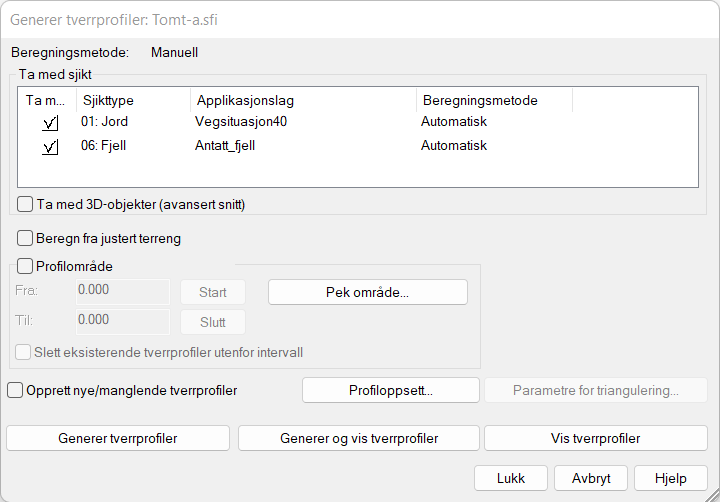Viewport: 720px width, 502px height.
Task: Click the Pek område... button
Action: pos(367,292)
